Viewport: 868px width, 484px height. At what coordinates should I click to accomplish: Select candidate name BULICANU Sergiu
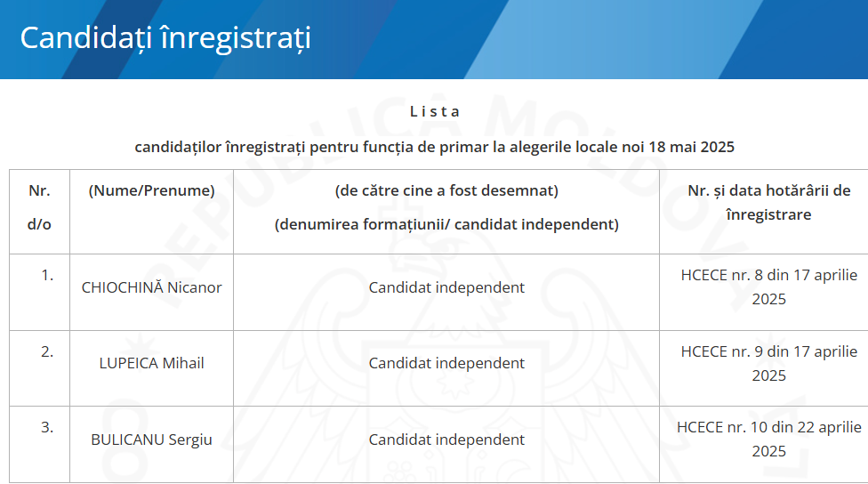(152, 440)
